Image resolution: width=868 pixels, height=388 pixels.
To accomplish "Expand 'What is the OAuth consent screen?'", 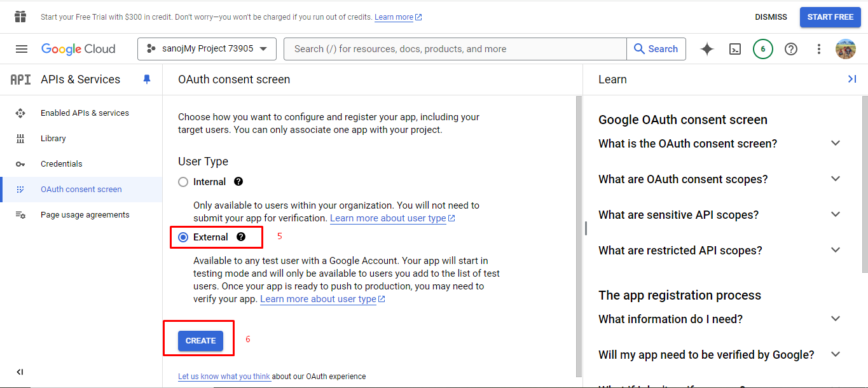I will click(836, 143).
